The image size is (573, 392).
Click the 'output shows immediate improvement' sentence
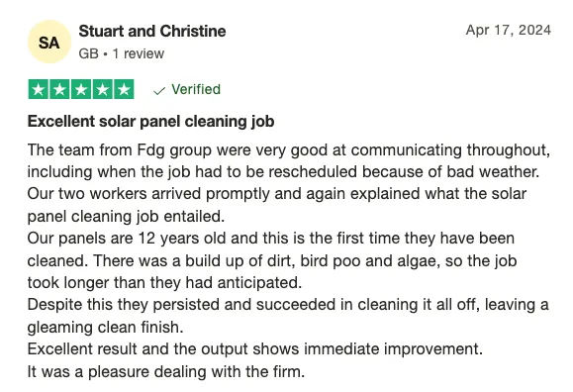click(254, 349)
